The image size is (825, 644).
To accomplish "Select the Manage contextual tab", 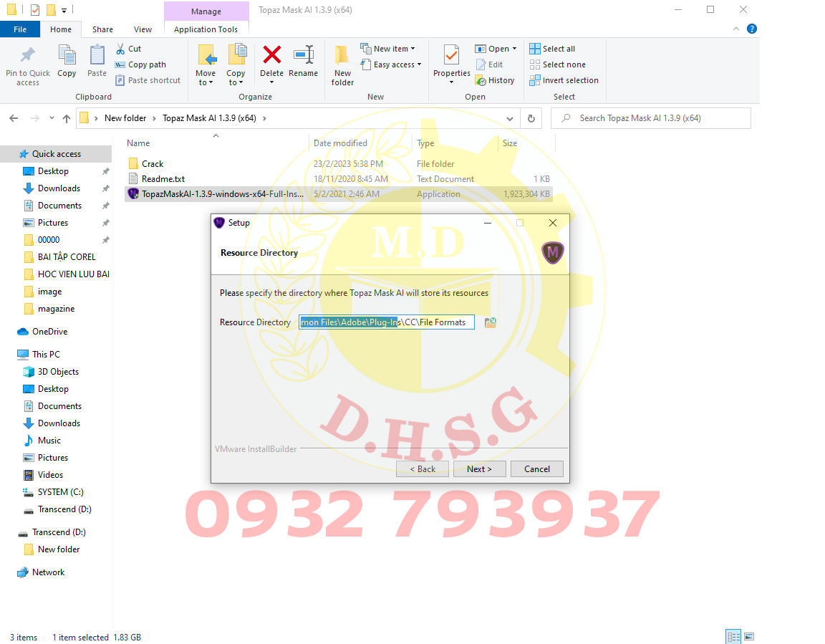I will (x=206, y=11).
